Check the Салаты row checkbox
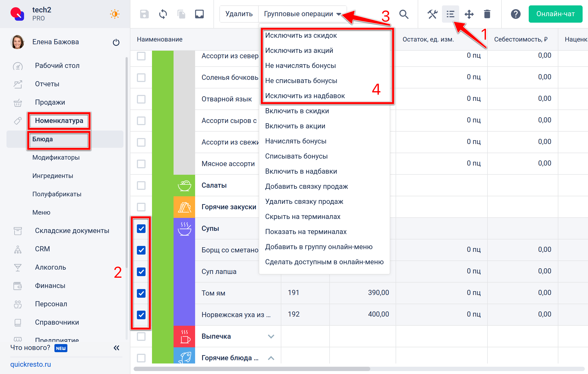Screen dimensions: 588x374 point(141,186)
